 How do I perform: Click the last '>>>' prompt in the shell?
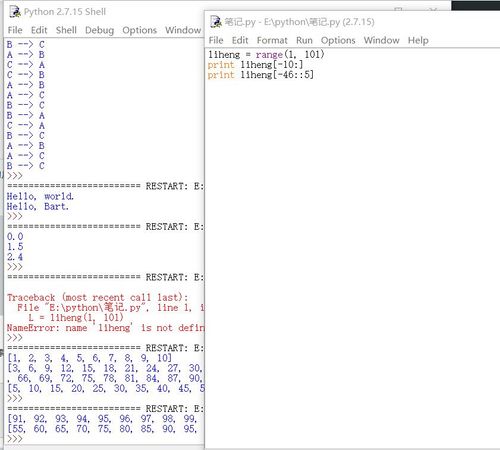[x=15, y=439]
